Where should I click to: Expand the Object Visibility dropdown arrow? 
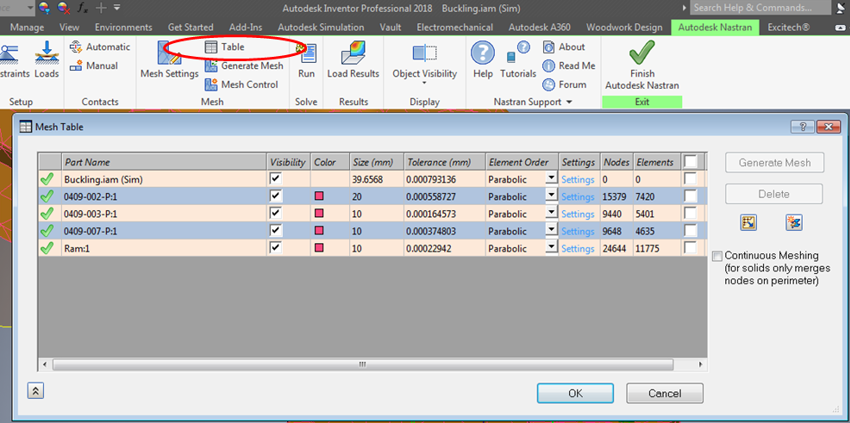424,84
